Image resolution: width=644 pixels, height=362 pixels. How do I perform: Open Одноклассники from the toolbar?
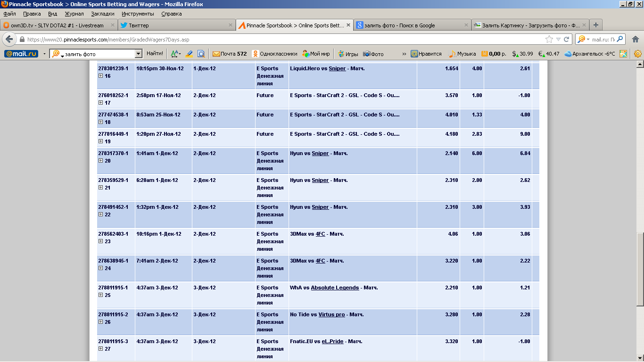pos(274,54)
